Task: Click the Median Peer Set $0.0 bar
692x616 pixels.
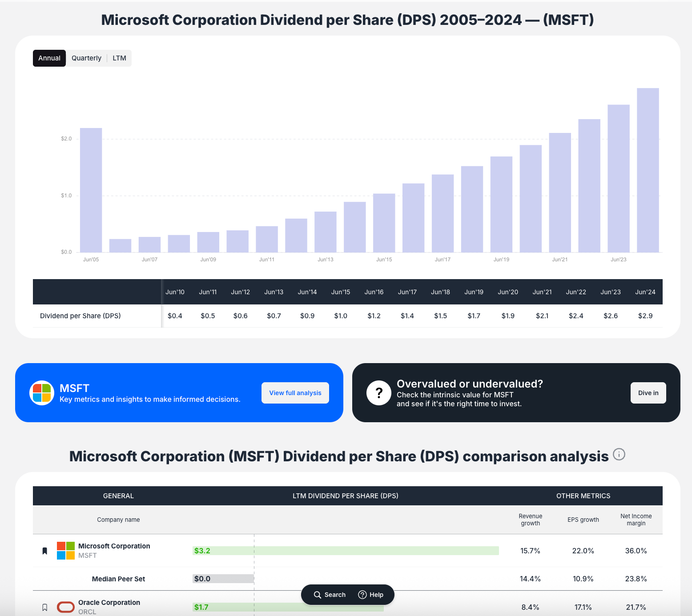Action: coord(223,579)
